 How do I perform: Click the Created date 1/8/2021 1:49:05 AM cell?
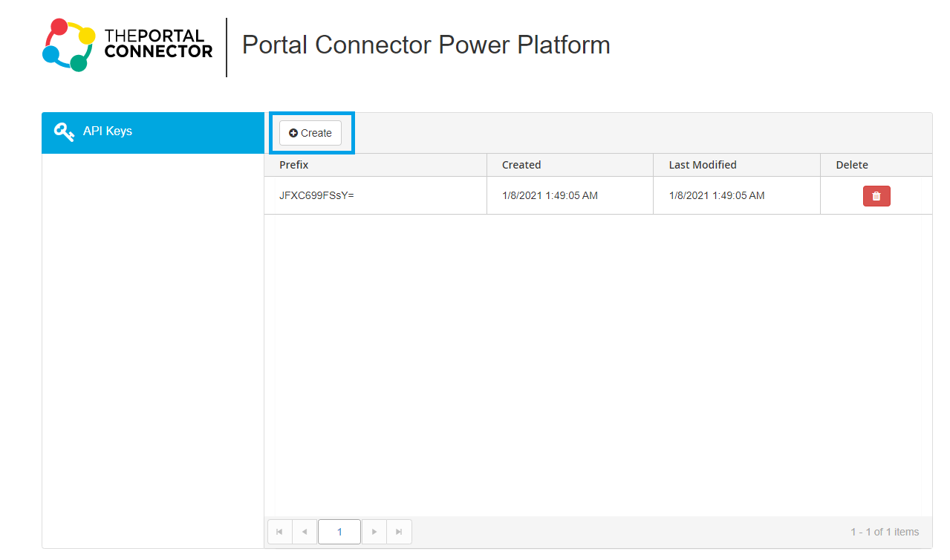click(570, 195)
